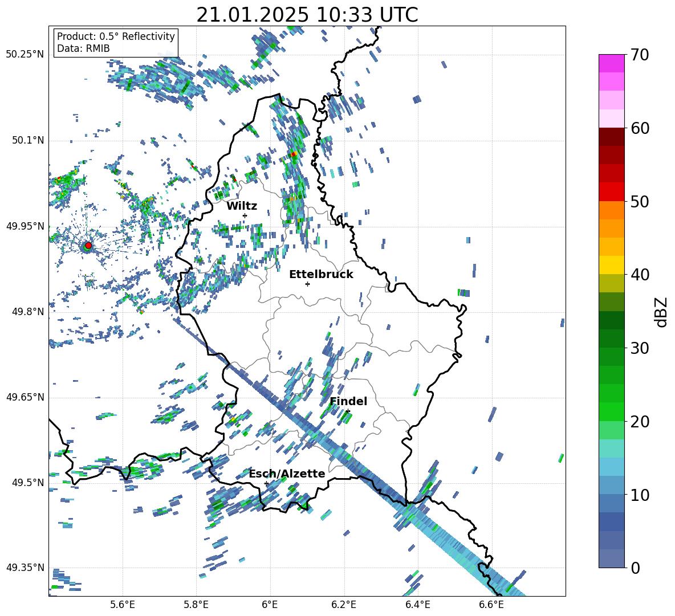Viewport: 675px width, 616px height.
Task: Click the 6.2°E longitude label
Action: [344, 605]
